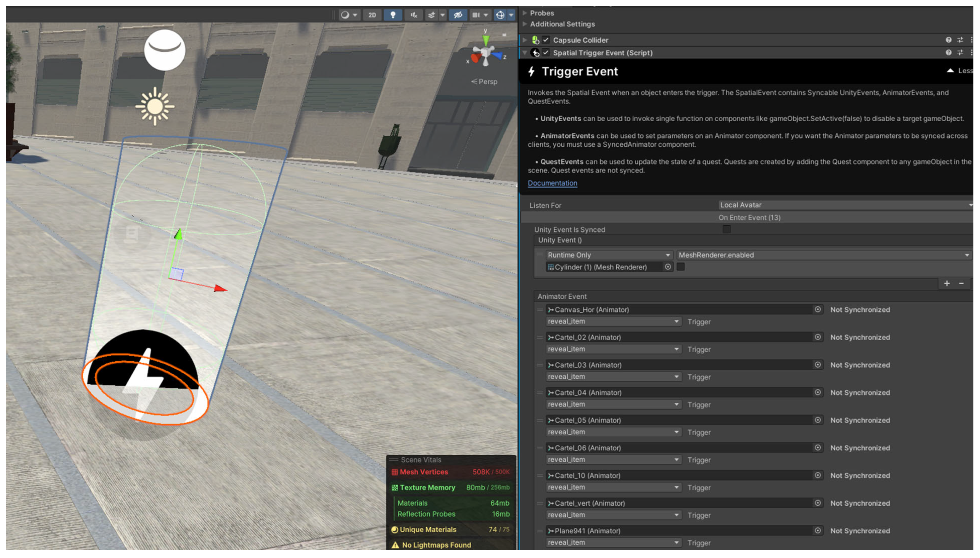Screen dimensions: 980x558
Task: Toggle hidden objects visibility eye icon
Action: 458,15
